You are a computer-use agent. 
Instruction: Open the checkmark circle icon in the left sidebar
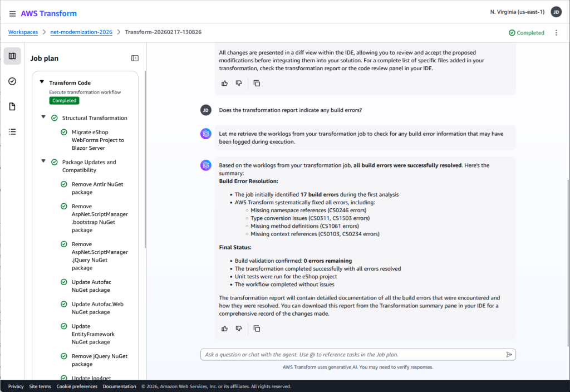click(12, 81)
